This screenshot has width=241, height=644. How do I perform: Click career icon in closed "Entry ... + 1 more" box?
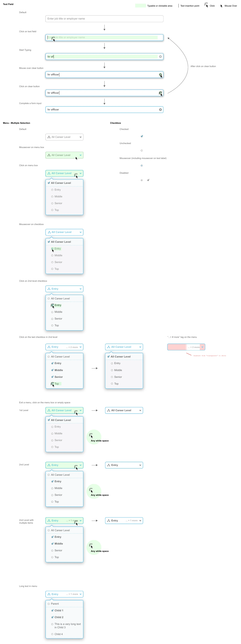click(x=109, y=520)
